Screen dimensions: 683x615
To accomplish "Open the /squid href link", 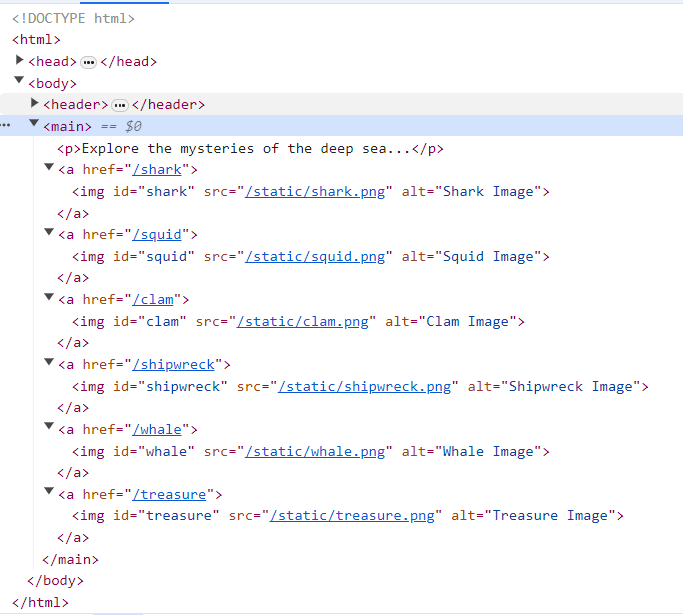I will click(157, 235).
